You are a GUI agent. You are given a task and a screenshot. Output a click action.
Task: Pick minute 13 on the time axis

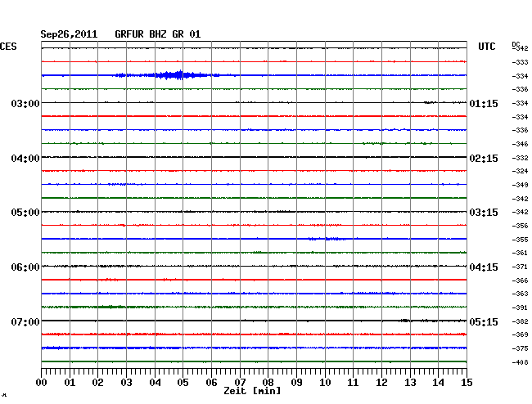pyautogui.click(x=410, y=383)
